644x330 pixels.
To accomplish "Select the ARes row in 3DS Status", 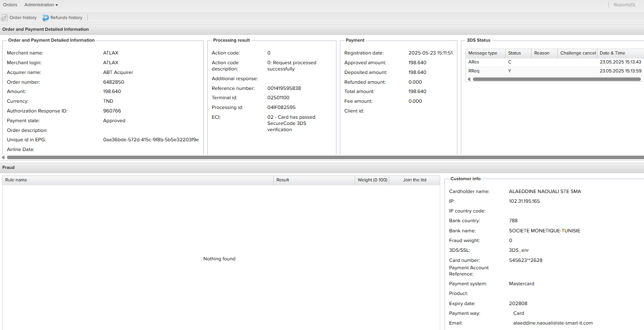I will 474,62.
